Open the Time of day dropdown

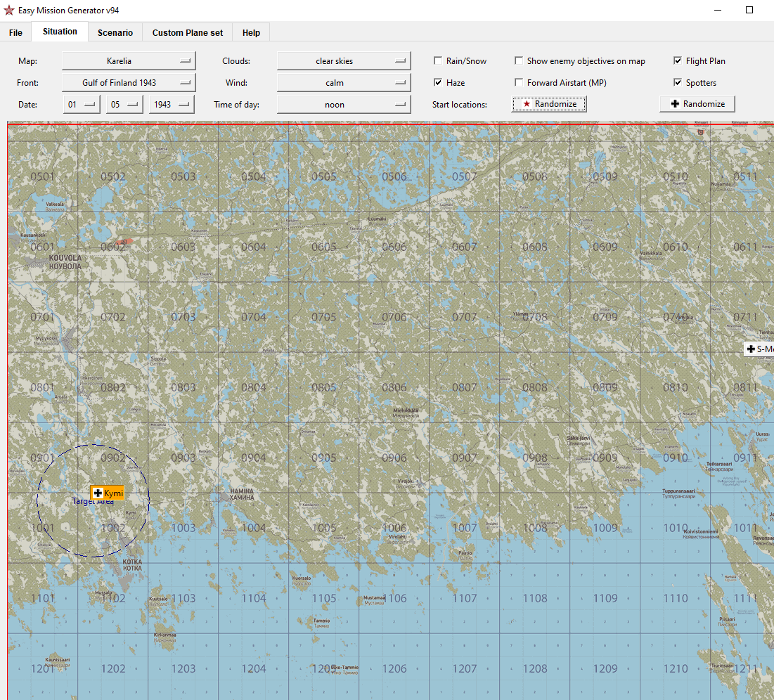[x=344, y=105]
